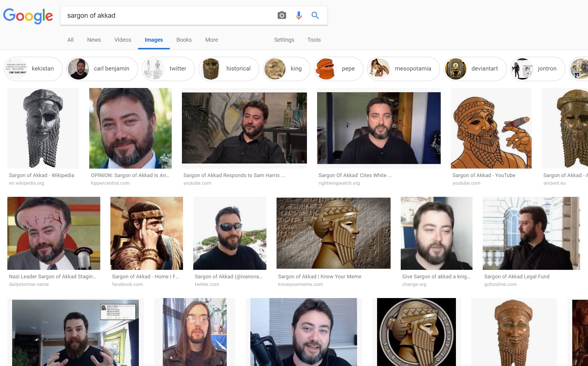This screenshot has width=588, height=366.
Task: Open the Settings menu
Action: [284, 40]
